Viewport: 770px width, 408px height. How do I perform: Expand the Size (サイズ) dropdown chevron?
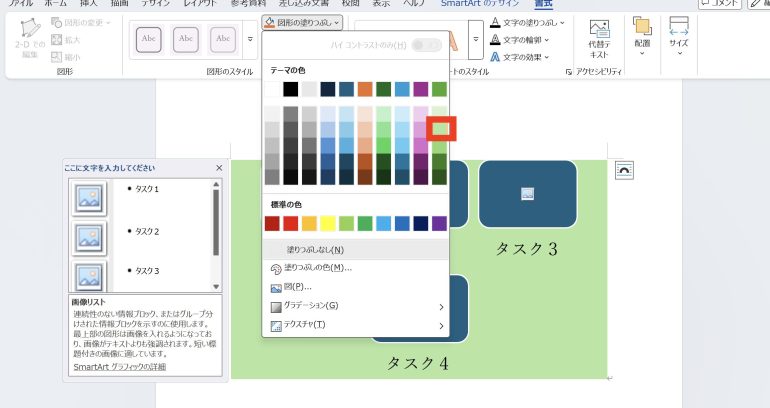click(680, 53)
